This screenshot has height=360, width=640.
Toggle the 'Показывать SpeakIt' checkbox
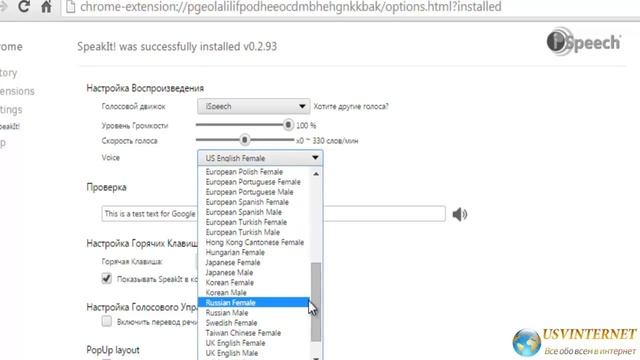107,279
